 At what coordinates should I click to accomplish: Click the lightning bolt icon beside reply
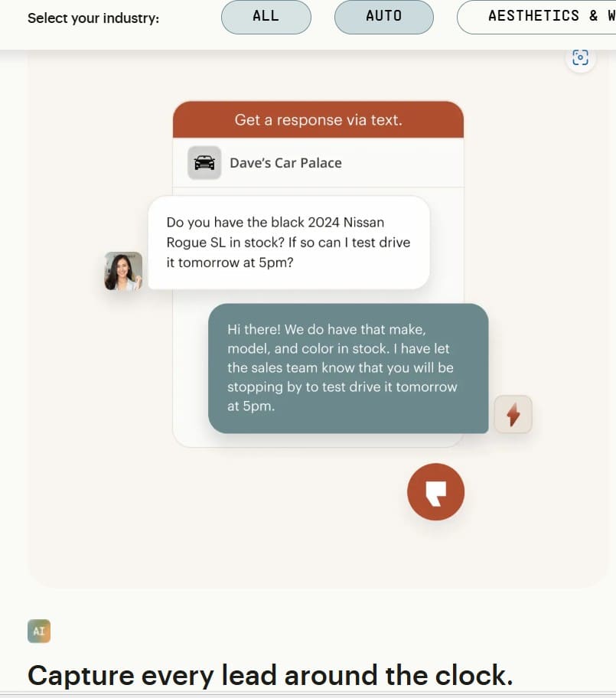coord(513,415)
